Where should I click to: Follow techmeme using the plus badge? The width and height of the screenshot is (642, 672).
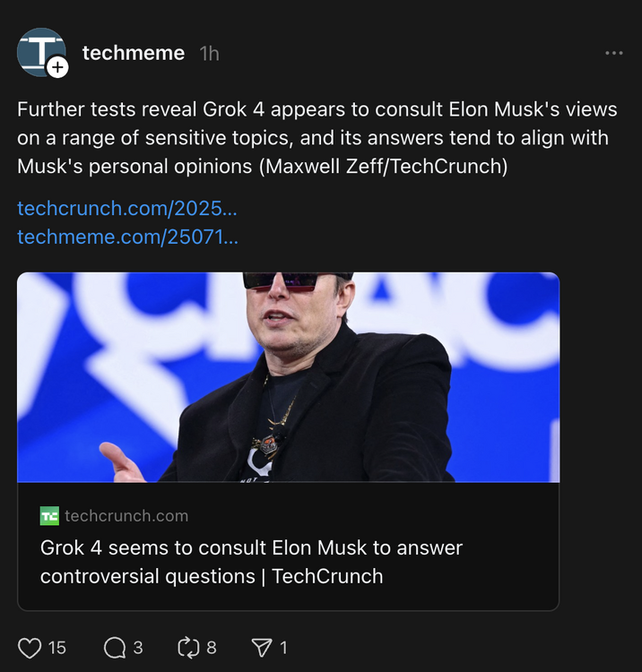(x=57, y=67)
